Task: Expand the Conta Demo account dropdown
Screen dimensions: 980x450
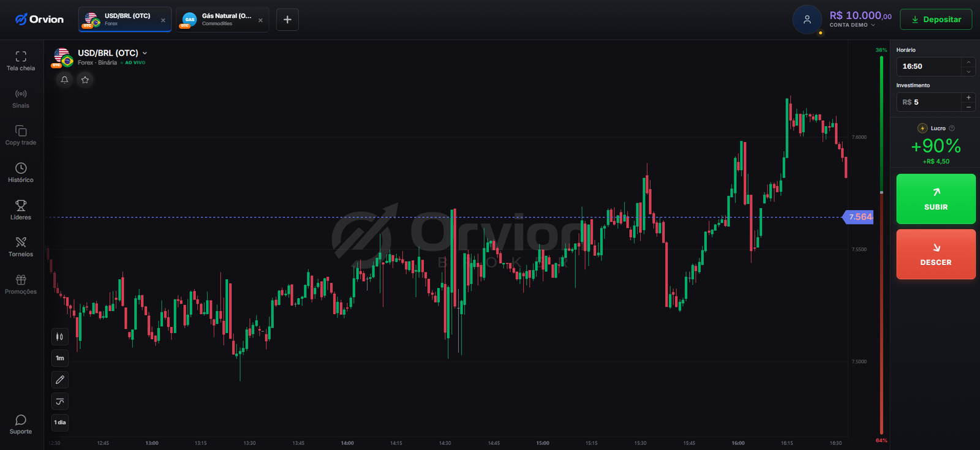Action: point(853,25)
